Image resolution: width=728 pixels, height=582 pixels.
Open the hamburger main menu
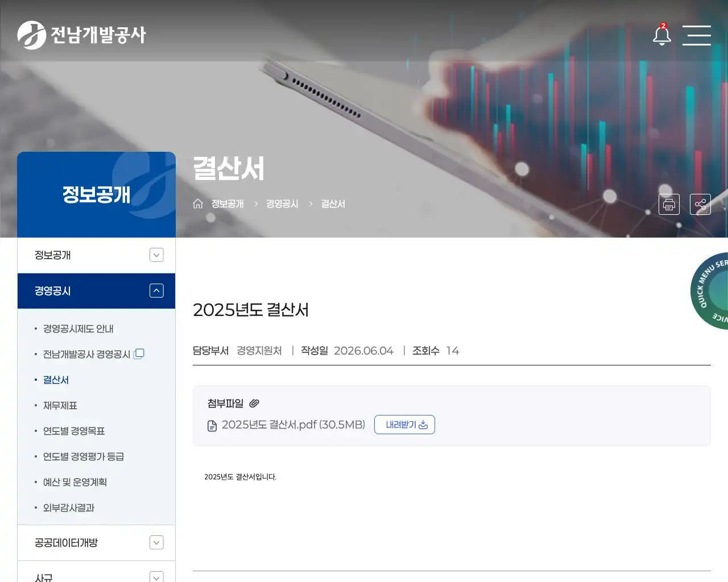697,35
